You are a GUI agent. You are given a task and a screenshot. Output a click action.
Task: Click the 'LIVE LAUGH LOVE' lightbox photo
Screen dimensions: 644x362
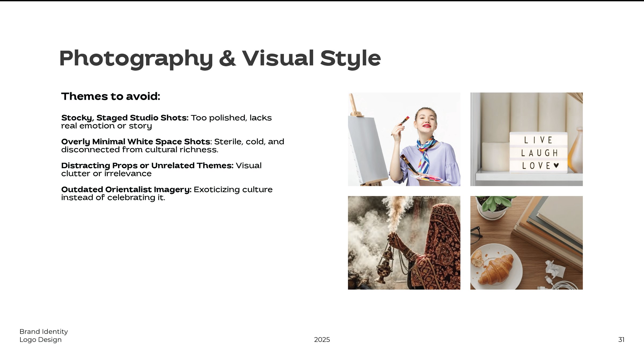(526, 139)
